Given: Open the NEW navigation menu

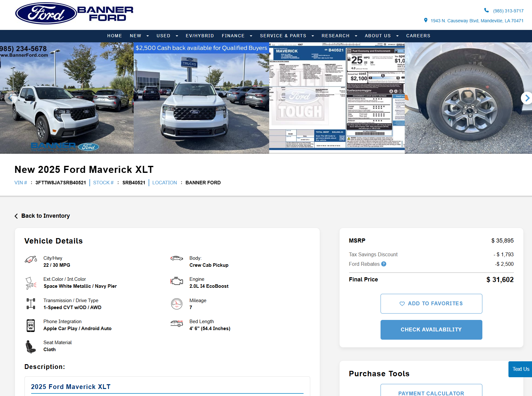Looking at the screenshot, I should (x=136, y=36).
